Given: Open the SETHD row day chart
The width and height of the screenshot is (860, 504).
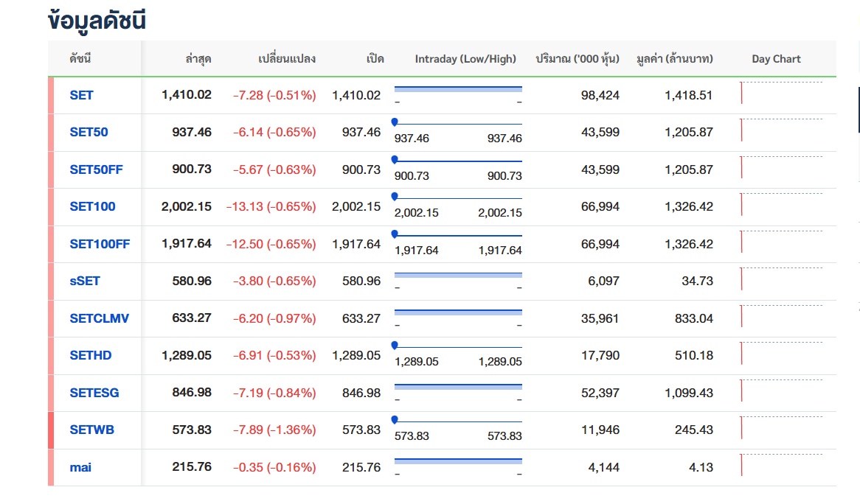Looking at the screenshot, I should (780, 355).
